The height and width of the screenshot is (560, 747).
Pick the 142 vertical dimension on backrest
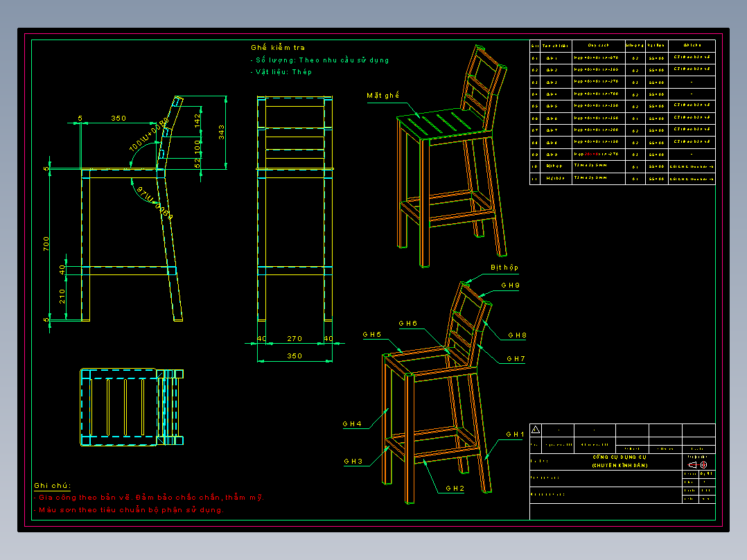(x=197, y=120)
